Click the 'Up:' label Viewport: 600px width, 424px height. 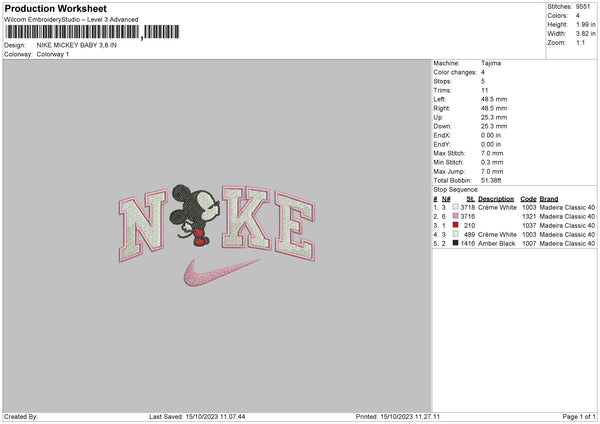point(438,117)
